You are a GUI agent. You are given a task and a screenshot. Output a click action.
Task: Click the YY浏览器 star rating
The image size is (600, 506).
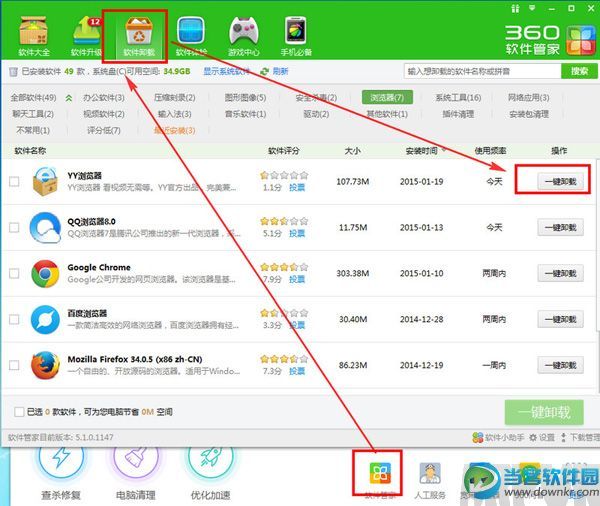coord(284,175)
